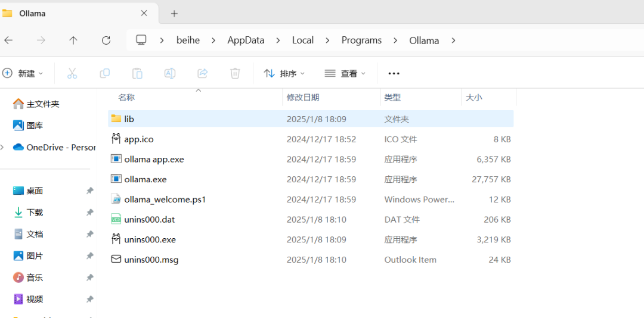Open 桌面 quick access folder
Viewport: 644px width, 318px height.
28,191
